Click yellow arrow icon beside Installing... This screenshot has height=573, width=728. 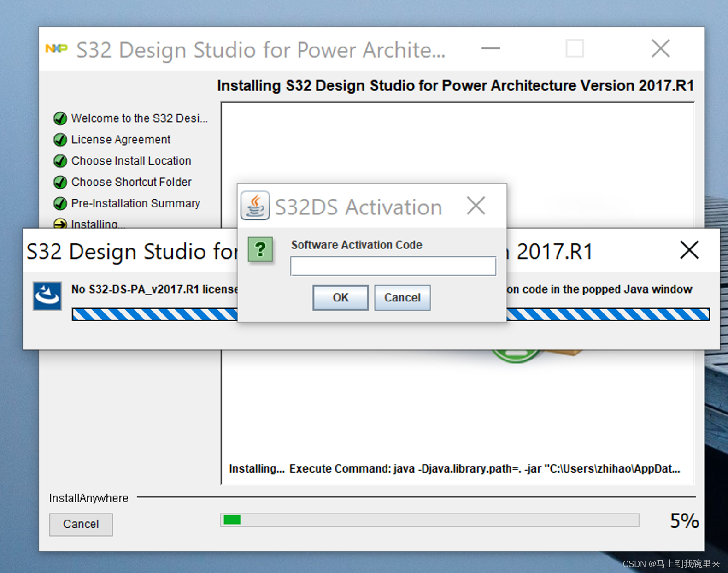[60, 224]
